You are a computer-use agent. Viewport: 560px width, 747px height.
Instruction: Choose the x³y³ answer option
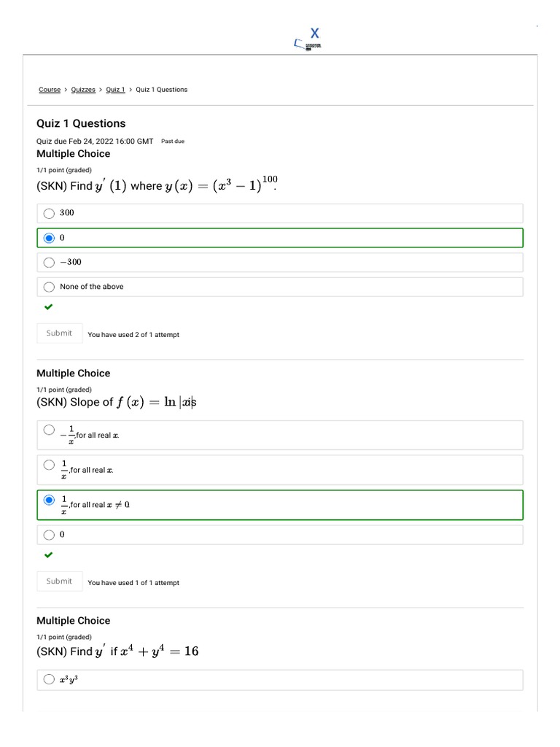49,680
